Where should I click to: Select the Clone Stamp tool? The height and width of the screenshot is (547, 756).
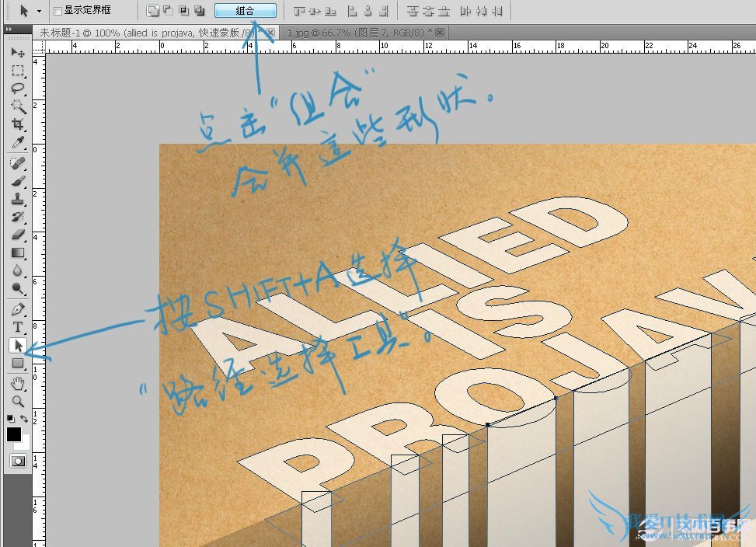[18, 199]
